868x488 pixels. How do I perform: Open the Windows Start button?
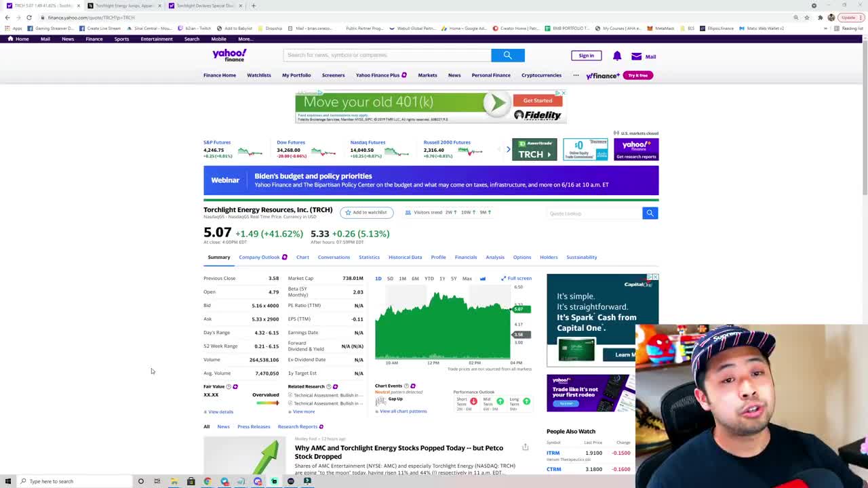7,481
